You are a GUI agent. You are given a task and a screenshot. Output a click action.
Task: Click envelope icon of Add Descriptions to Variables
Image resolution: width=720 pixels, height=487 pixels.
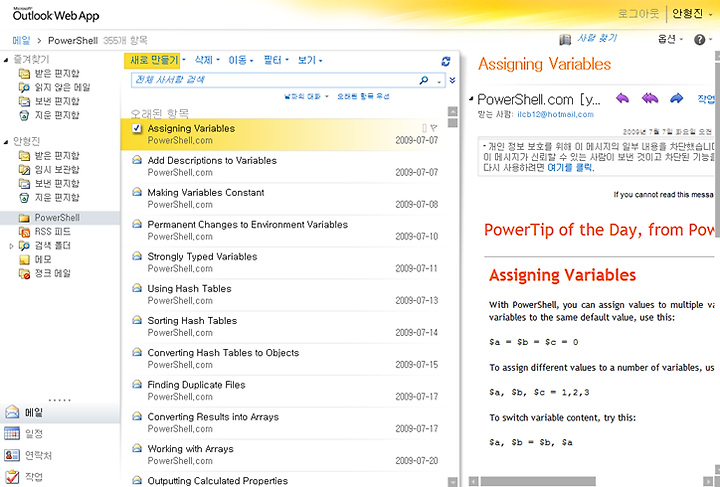click(137, 160)
